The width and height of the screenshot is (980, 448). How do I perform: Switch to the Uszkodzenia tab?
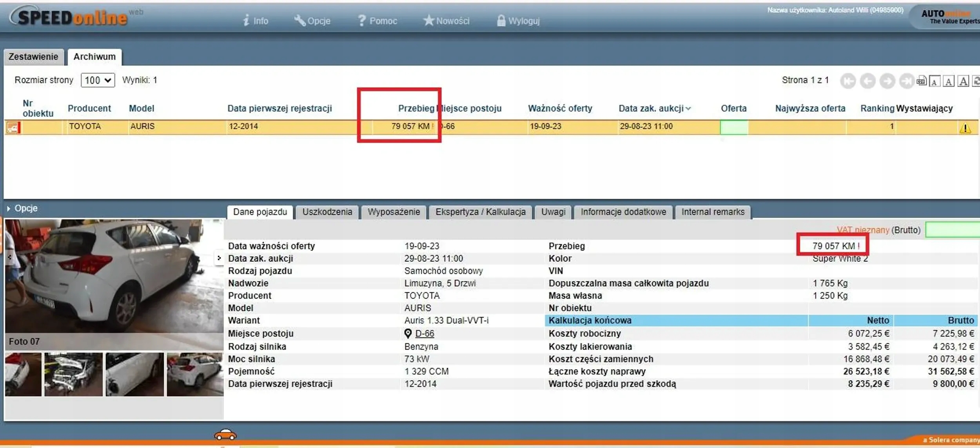(327, 212)
